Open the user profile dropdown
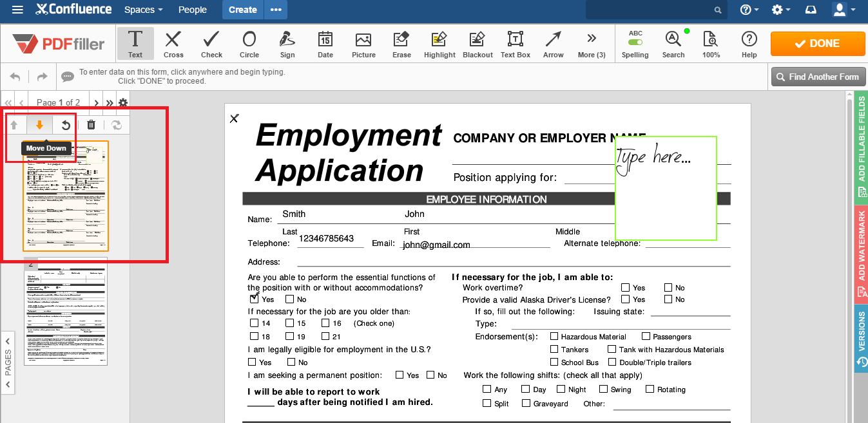Viewport: 868px width, 423px height. pos(844,10)
